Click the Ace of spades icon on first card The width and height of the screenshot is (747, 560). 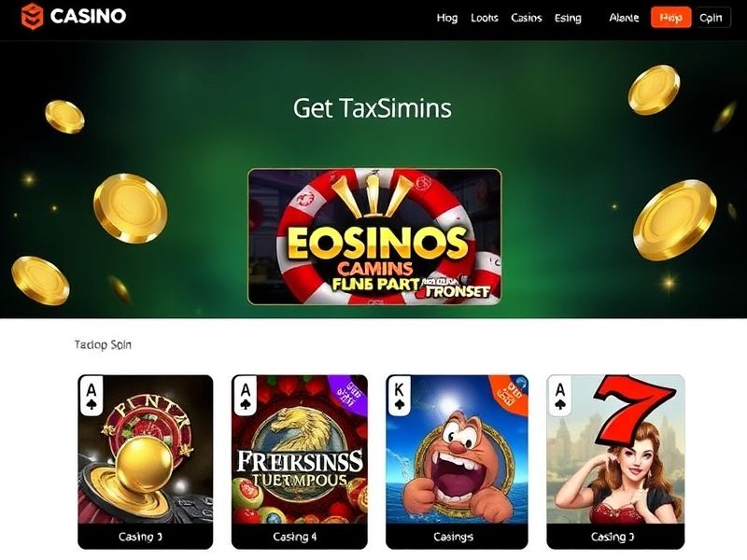tap(92, 396)
